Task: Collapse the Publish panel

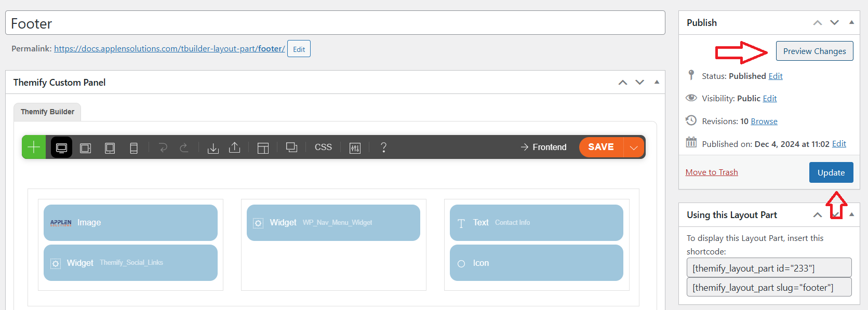Action: [851, 22]
